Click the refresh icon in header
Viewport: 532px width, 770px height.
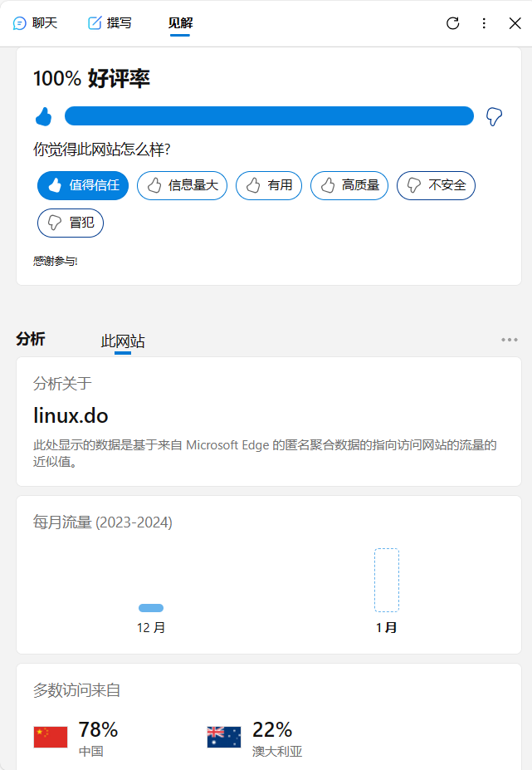click(x=452, y=23)
